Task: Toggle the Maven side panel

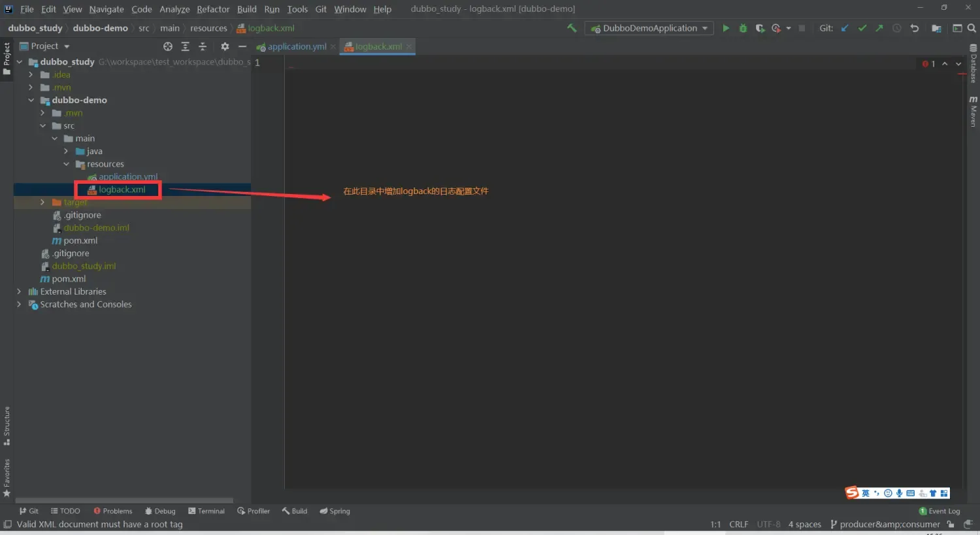Action: coord(973,111)
